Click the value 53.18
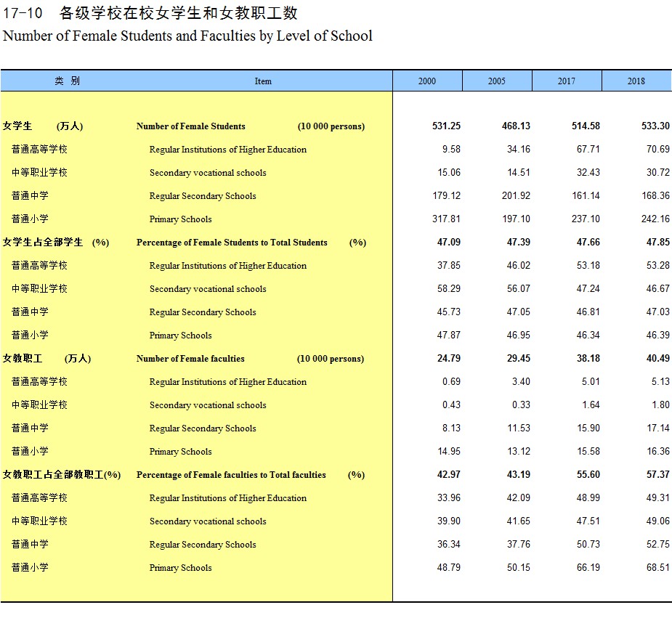The height and width of the screenshot is (626, 672). pyautogui.click(x=588, y=265)
